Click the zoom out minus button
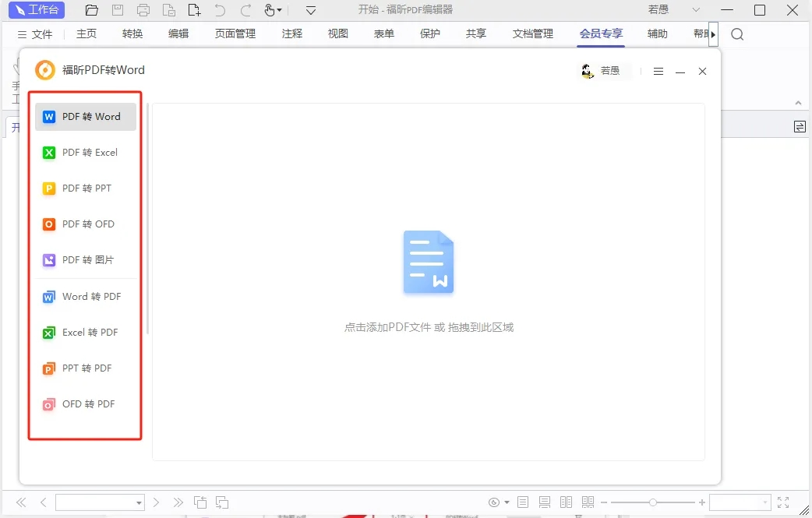812x518 pixels. (603, 502)
